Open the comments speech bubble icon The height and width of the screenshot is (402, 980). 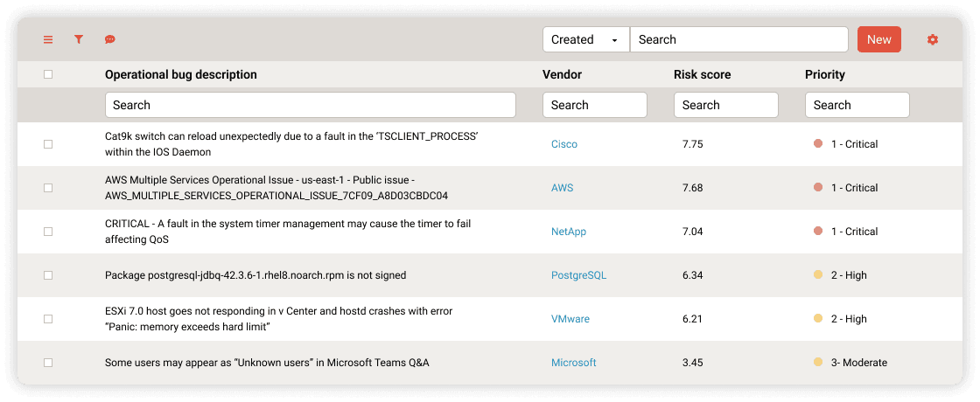click(x=110, y=39)
